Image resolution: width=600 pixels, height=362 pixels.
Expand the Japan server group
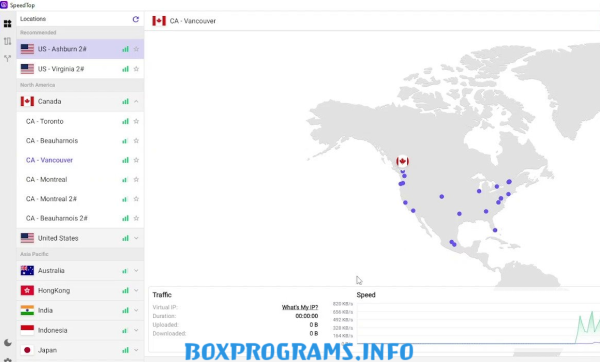tap(136, 350)
